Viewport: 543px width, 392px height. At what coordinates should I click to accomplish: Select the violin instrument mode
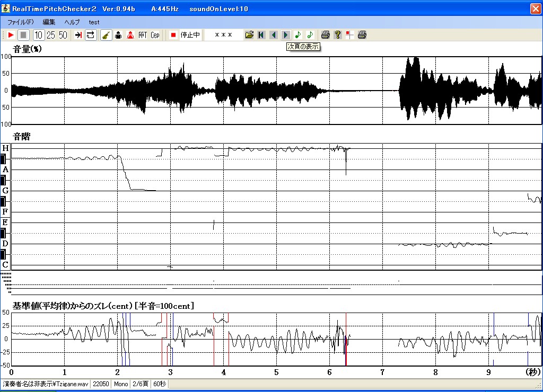click(x=106, y=35)
